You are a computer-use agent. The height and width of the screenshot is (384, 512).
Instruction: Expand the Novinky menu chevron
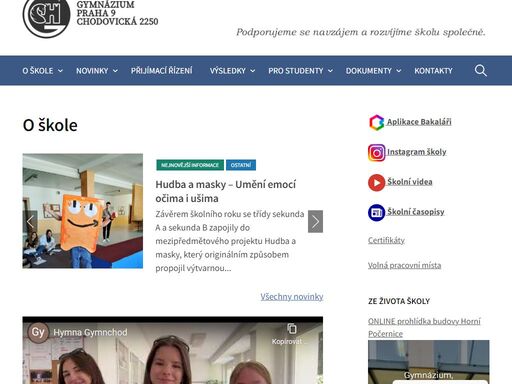115,71
